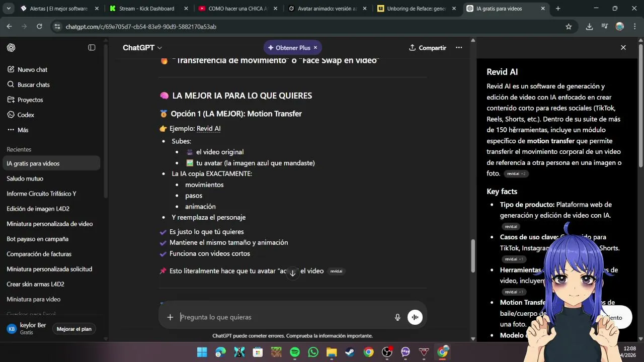Click the revid.ai +2 source chip in panel
This screenshot has height=362, width=644.
(516, 174)
